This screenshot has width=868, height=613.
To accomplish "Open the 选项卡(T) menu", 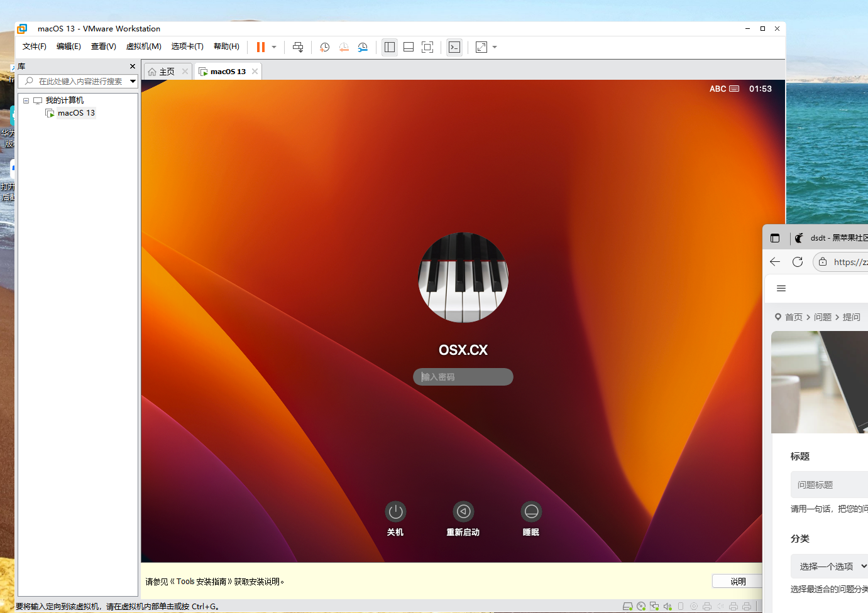I will click(187, 46).
